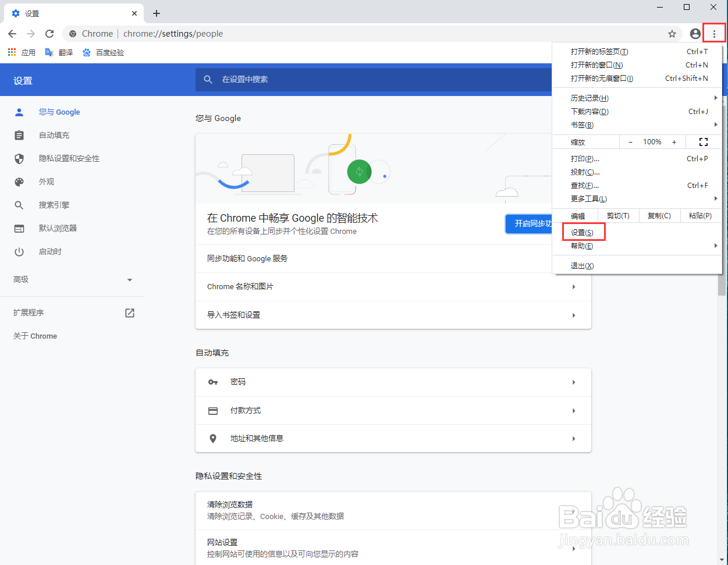728x565 pixels.
Task: Click the 地址和其他信息 location pin icon
Action: (213, 439)
